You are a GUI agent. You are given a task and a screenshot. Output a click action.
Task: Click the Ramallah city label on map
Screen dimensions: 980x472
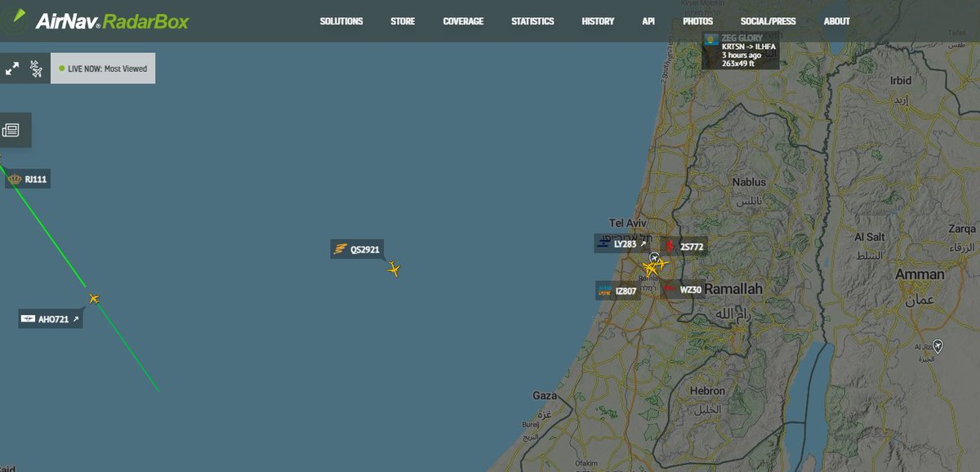pos(733,289)
